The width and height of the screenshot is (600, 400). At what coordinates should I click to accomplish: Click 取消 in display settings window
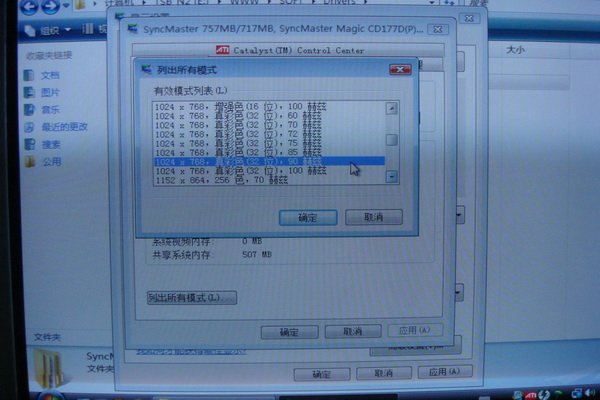[x=384, y=373]
